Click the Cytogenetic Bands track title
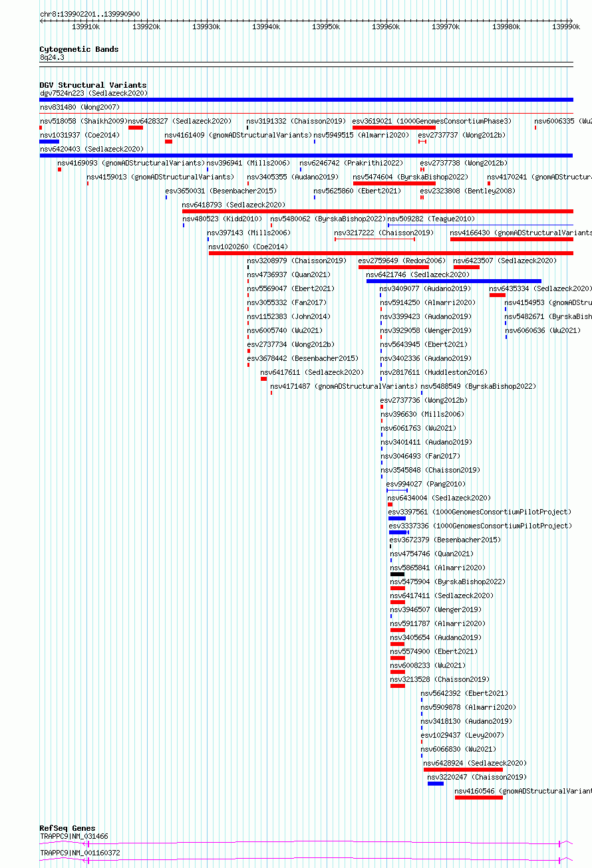Viewport: 592px width, 868px height. coord(79,49)
